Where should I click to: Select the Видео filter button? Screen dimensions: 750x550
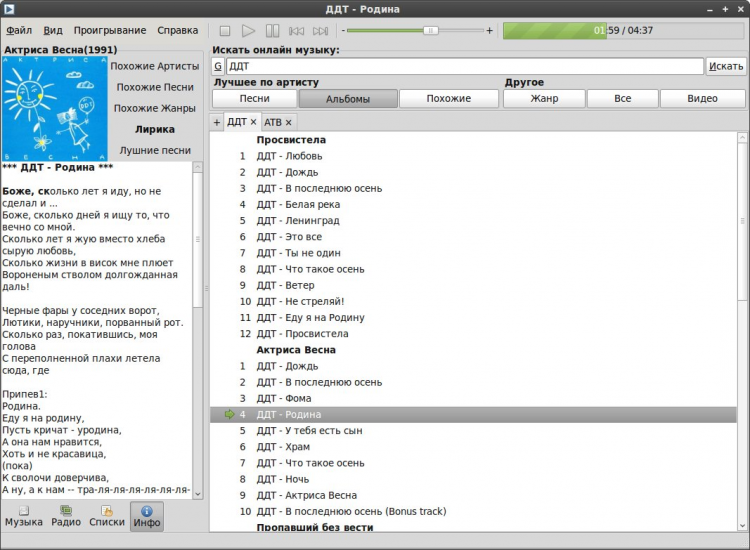tap(702, 99)
